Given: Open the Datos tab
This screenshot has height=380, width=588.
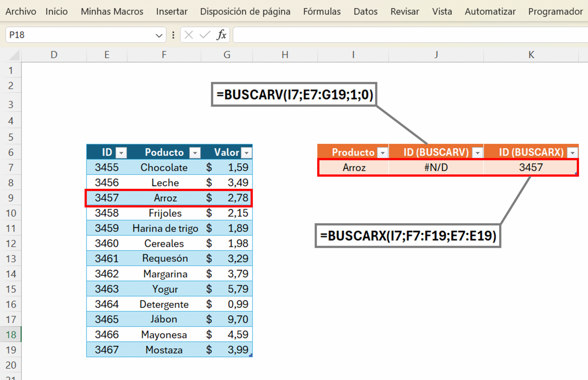Looking at the screenshot, I should (365, 11).
